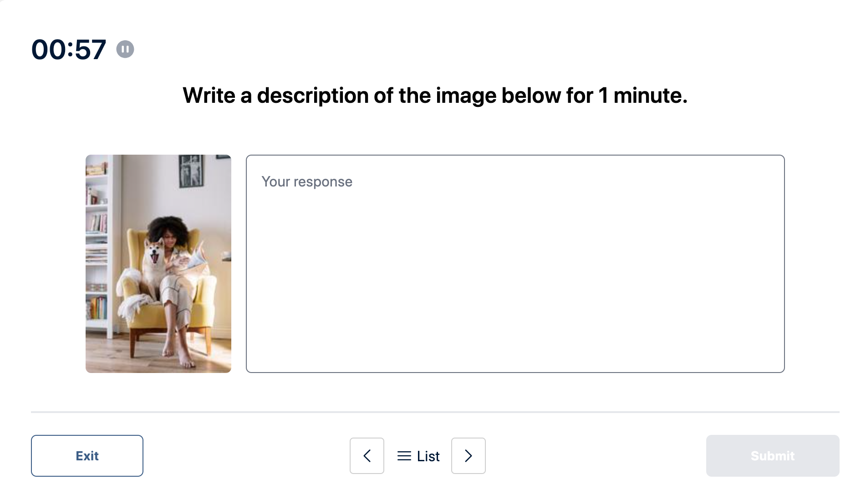Click the Your response placeholder text
Screen dimensions: 866x504
pos(307,181)
